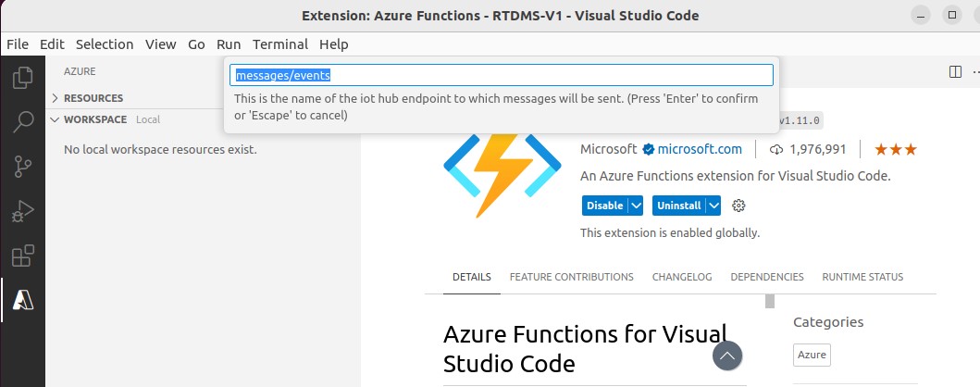Click the Disable extension button
The height and width of the screenshot is (387, 980).
point(604,206)
